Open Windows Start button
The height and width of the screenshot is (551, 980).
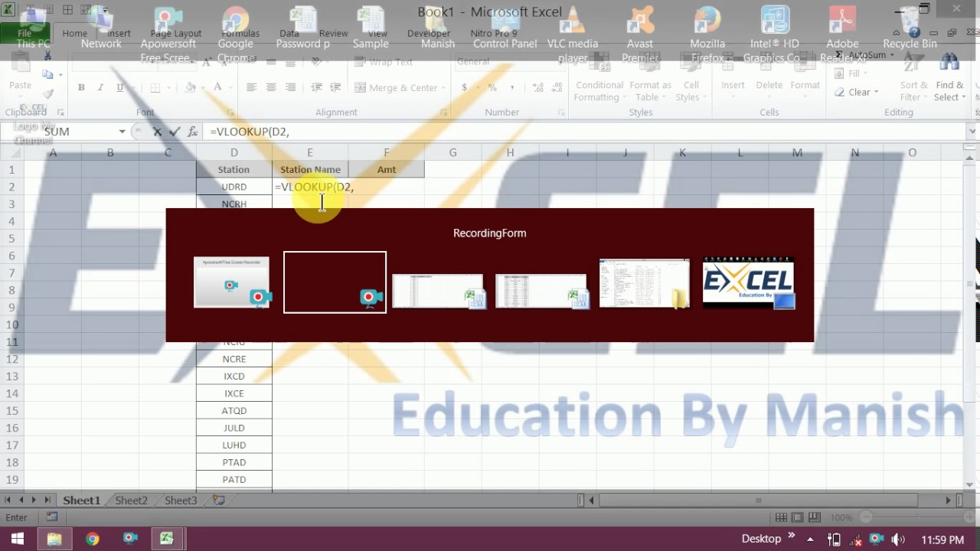(x=17, y=539)
